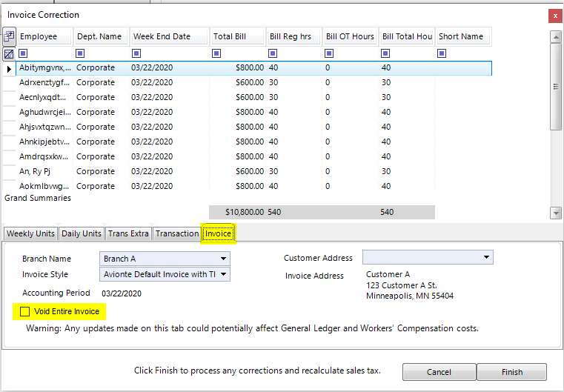Select the Aghudwrcjei employee row
Image resolution: width=564 pixels, height=392 pixels.
pyautogui.click(x=253, y=112)
